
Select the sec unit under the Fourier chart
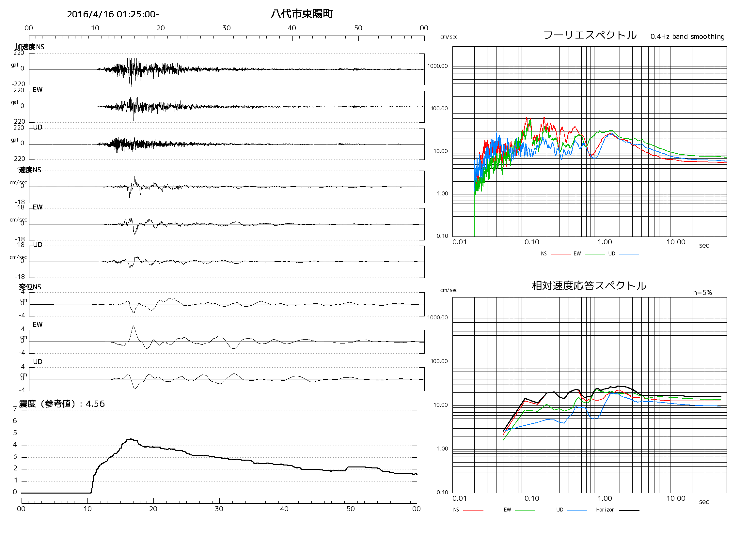pyautogui.click(x=704, y=245)
